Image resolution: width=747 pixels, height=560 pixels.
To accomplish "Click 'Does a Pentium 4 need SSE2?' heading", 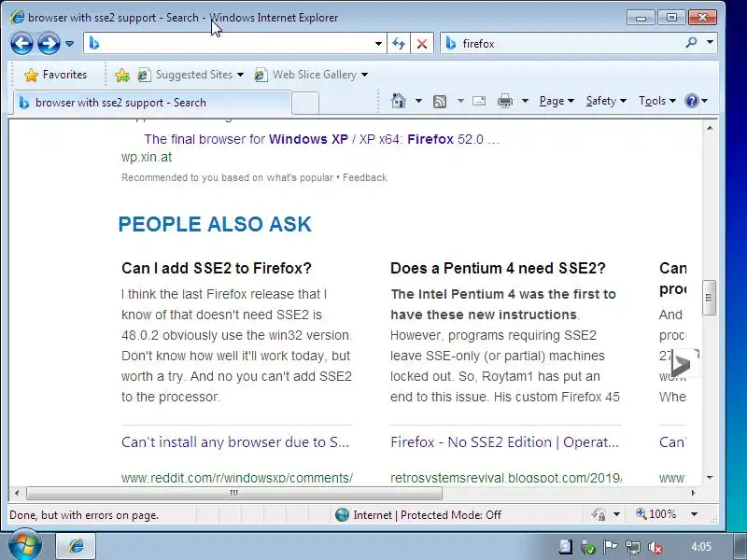I will (x=498, y=268).
